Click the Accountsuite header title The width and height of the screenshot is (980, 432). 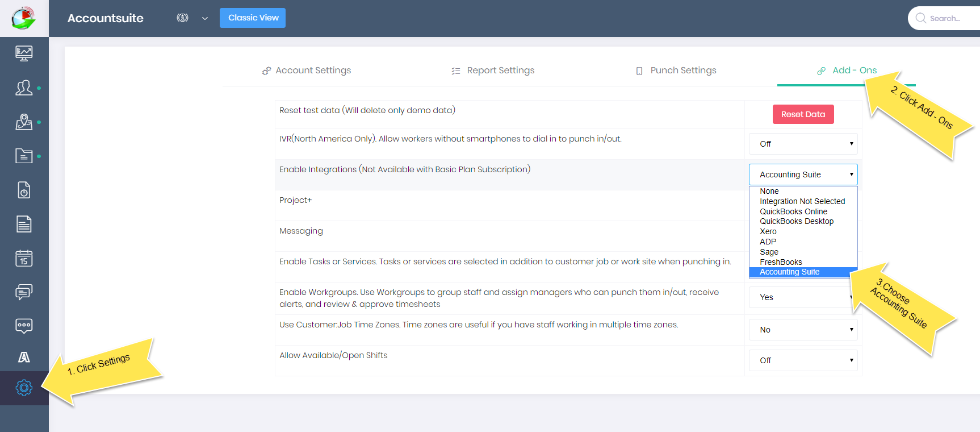[x=105, y=18]
